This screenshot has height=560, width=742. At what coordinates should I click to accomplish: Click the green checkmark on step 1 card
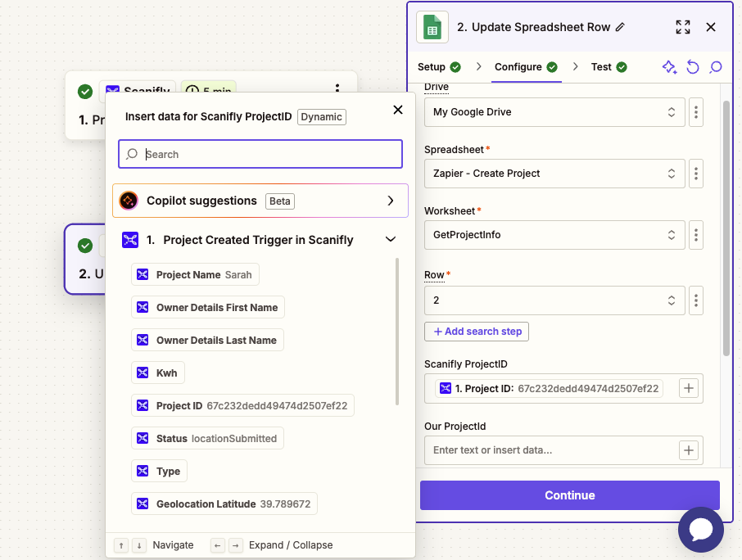pyautogui.click(x=85, y=91)
